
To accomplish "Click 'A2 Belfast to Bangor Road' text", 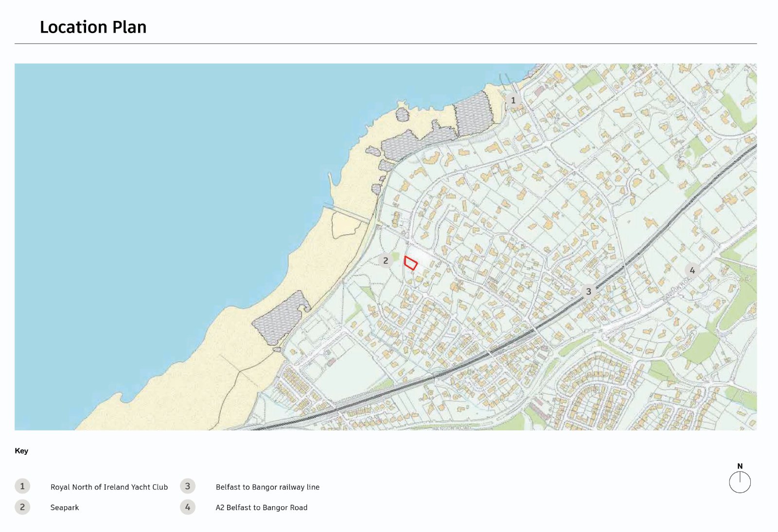I will [262, 508].
